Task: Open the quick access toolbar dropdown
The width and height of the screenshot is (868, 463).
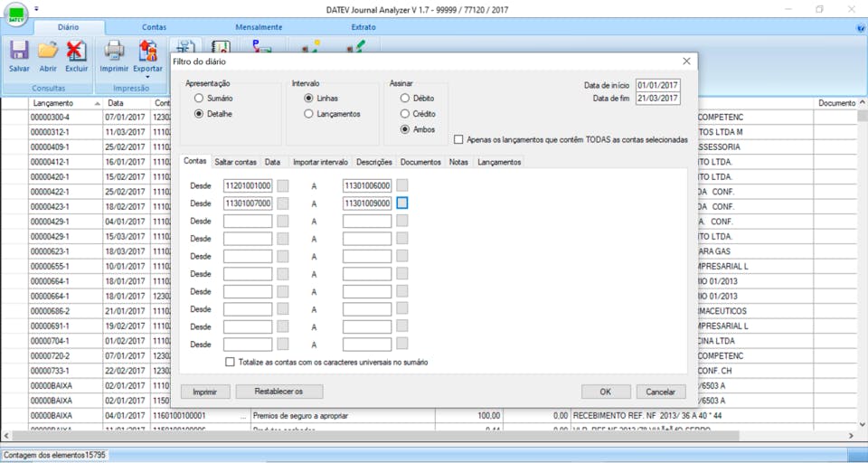Action: tap(36, 8)
